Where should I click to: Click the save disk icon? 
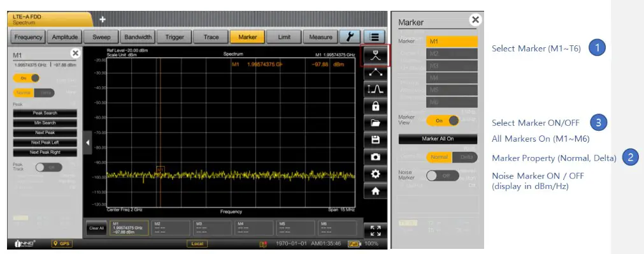375,140
